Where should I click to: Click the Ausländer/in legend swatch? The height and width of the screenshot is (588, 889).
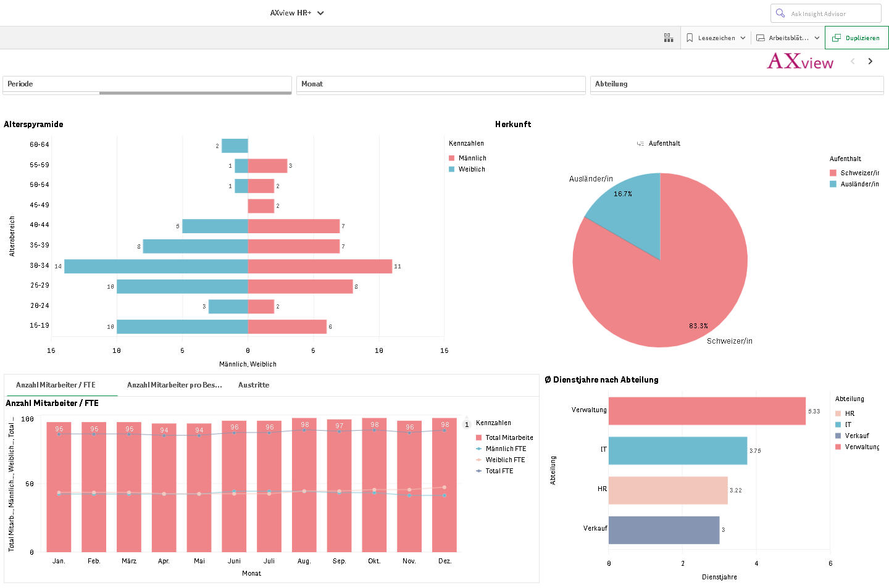833,184
